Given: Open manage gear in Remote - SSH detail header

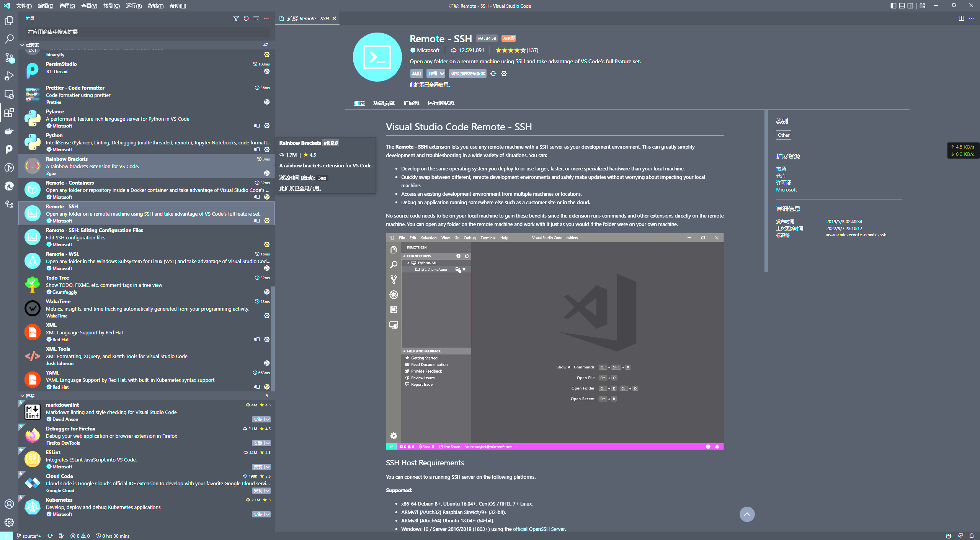Looking at the screenshot, I should tap(504, 74).
